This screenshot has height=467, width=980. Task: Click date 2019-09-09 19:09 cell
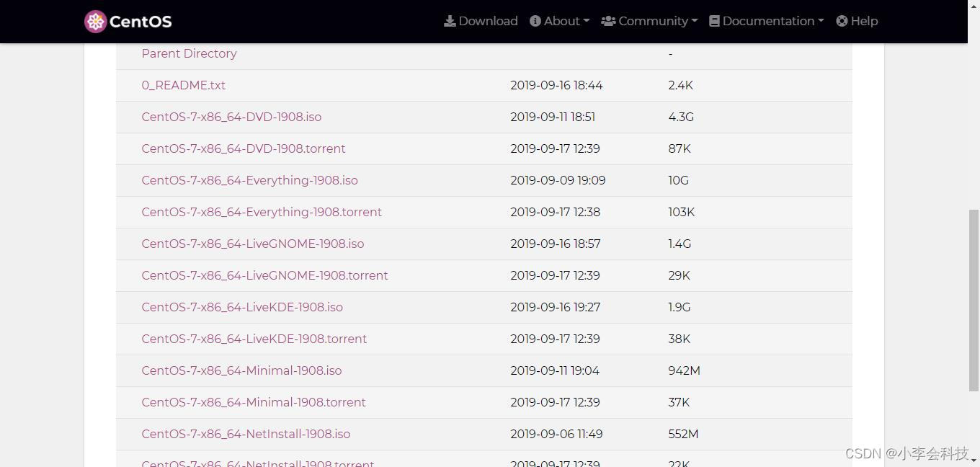[558, 180]
